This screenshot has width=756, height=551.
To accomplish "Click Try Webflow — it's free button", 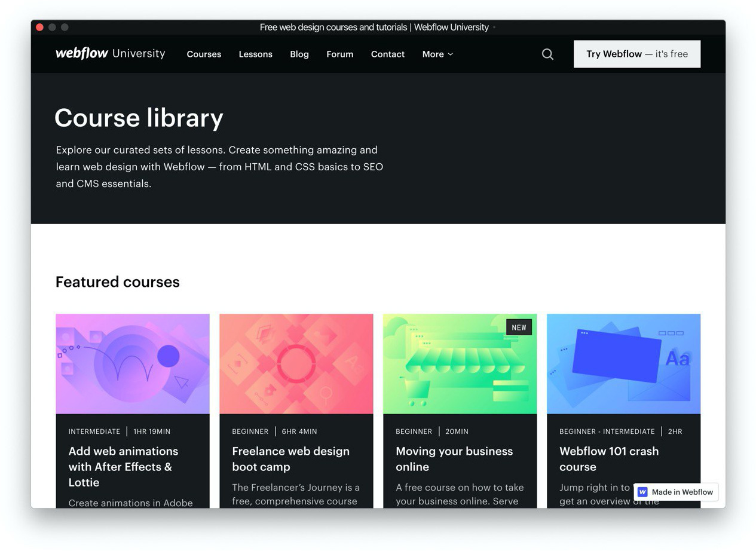I will pyautogui.click(x=637, y=54).
